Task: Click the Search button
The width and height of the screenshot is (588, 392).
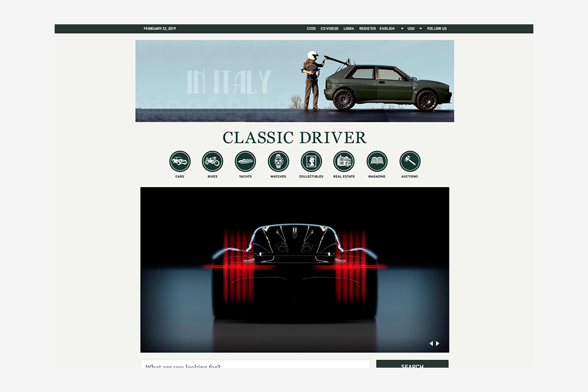Action: (412, 364)
